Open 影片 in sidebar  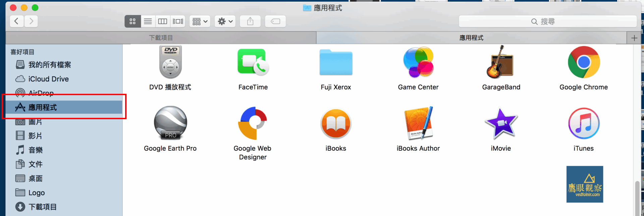point(64,136)
